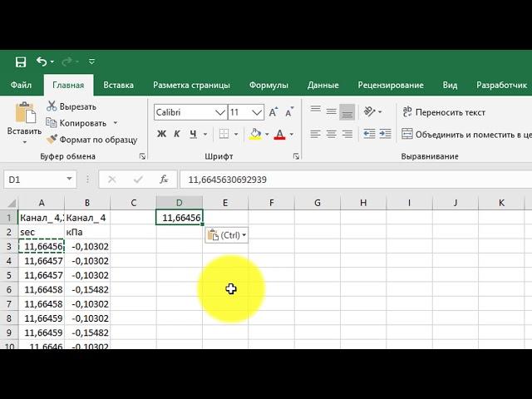Open the Разработчик tab
Viewport: 532px width, 399px height.
click(x=501, y=85)
